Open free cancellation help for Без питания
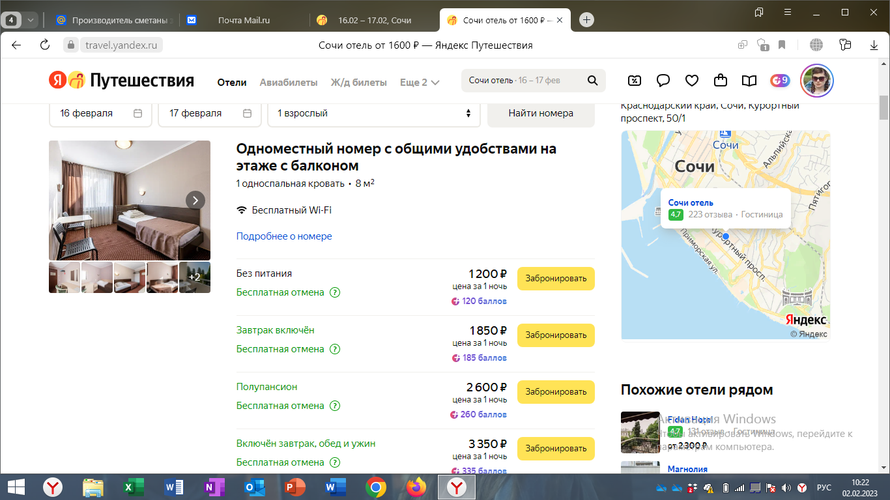 [335, 292]
